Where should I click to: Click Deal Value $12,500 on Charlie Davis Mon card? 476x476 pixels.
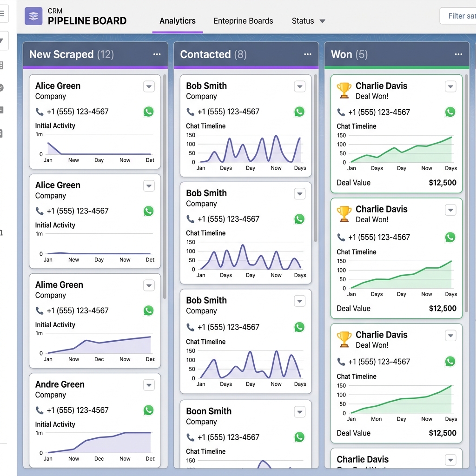pyautogui.click(x=397, y=433)
